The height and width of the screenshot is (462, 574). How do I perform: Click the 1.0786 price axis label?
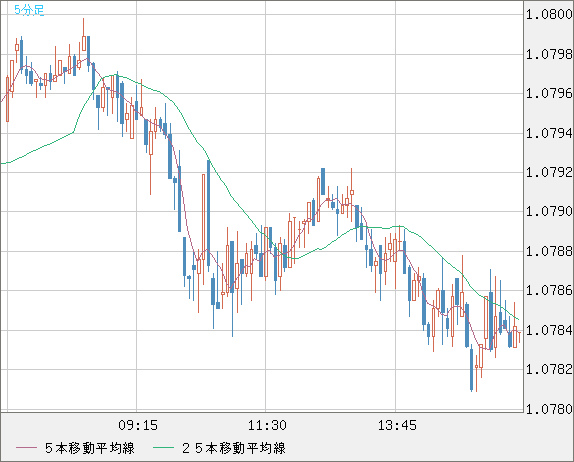click(549, 291)
